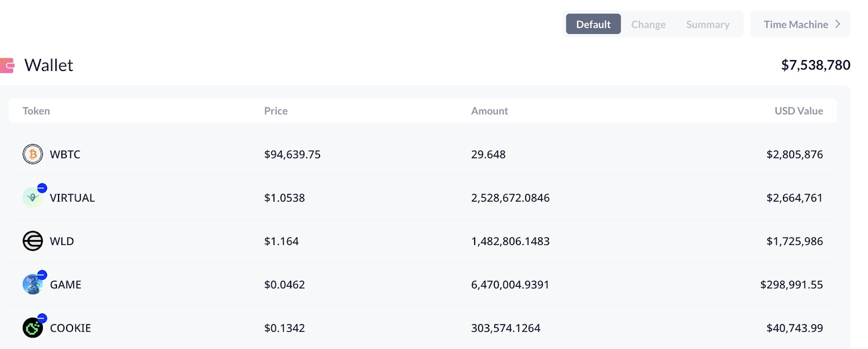Open the Time Machine feature
This screenshot has height=349, width=868.
(795, 24)
